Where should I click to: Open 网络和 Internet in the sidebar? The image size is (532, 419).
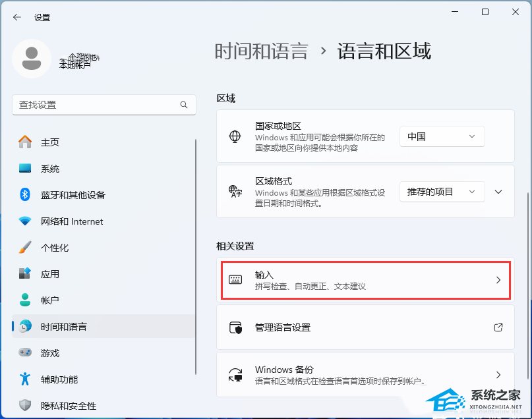point(103,221)
